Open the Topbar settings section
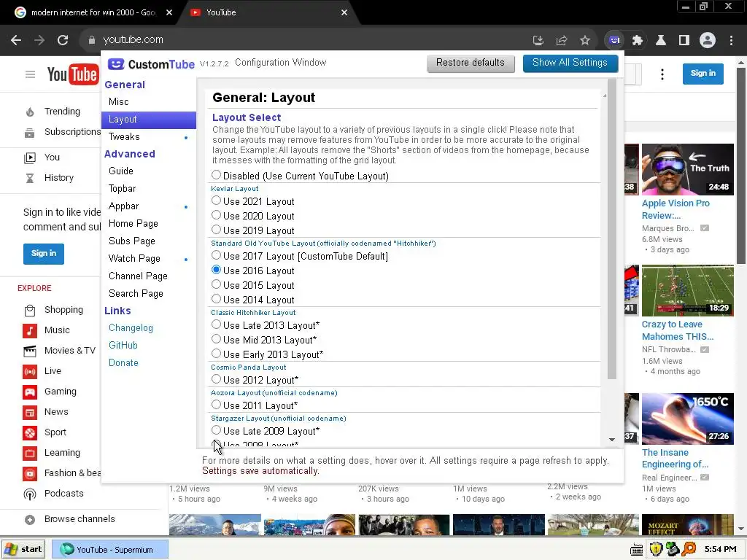This screenshot has width=747, height=560. point(149,189)
